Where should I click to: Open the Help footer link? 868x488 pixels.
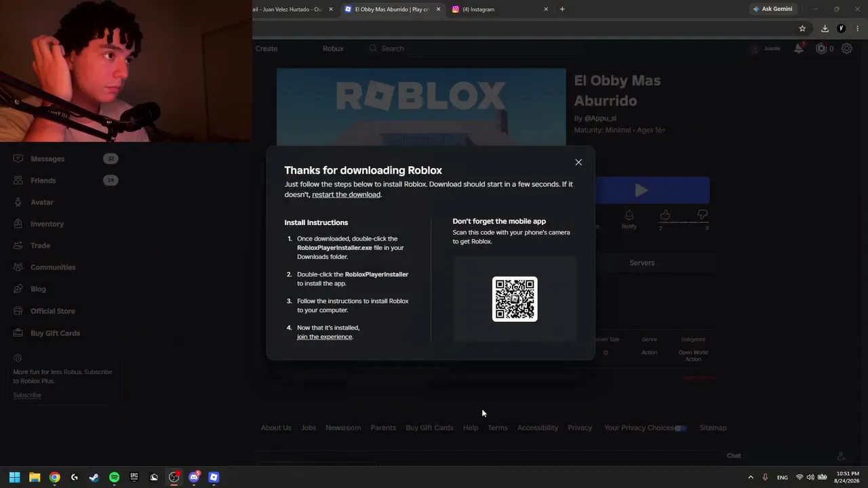click(471, 428)
